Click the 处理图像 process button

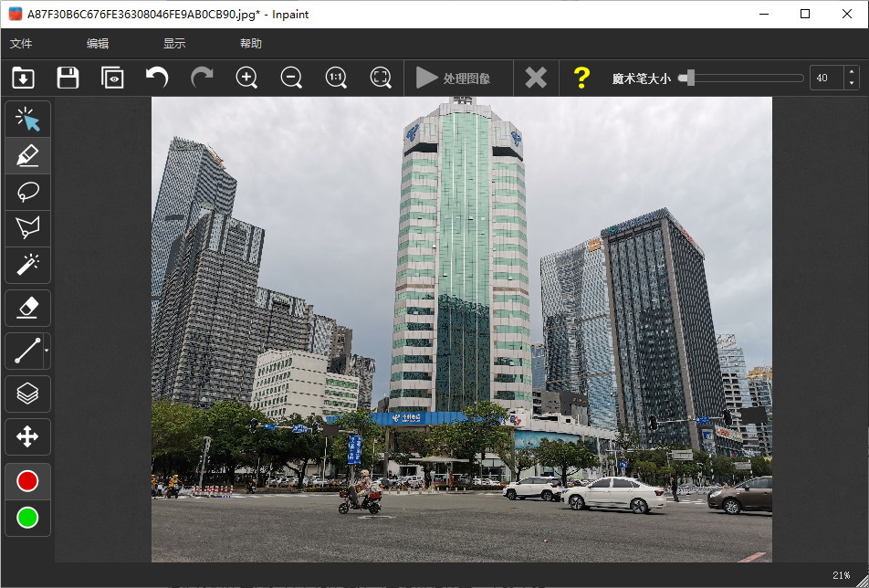point(454,79)
